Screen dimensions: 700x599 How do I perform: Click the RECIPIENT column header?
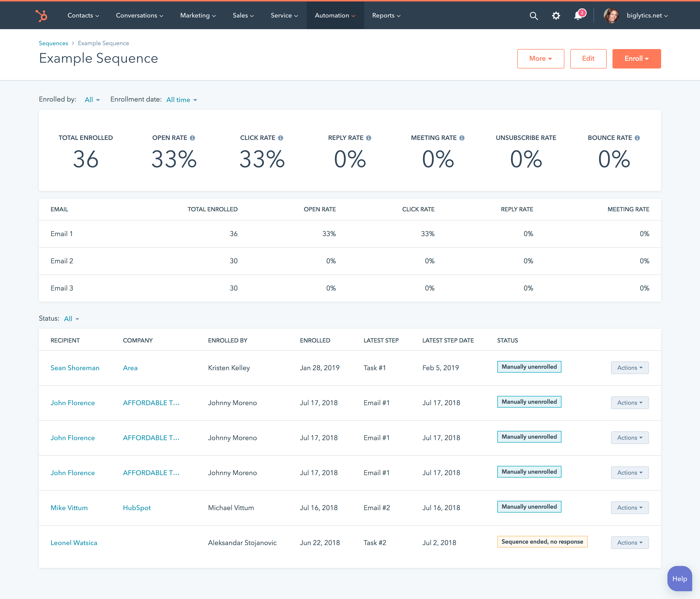pos(65,340)
